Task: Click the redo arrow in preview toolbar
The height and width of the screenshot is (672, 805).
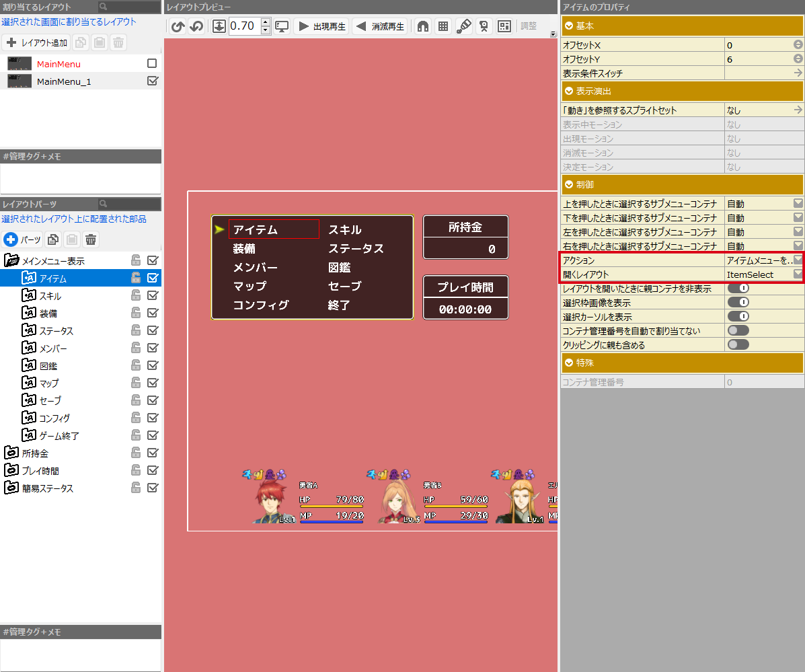Action: [x=196, y=27]
